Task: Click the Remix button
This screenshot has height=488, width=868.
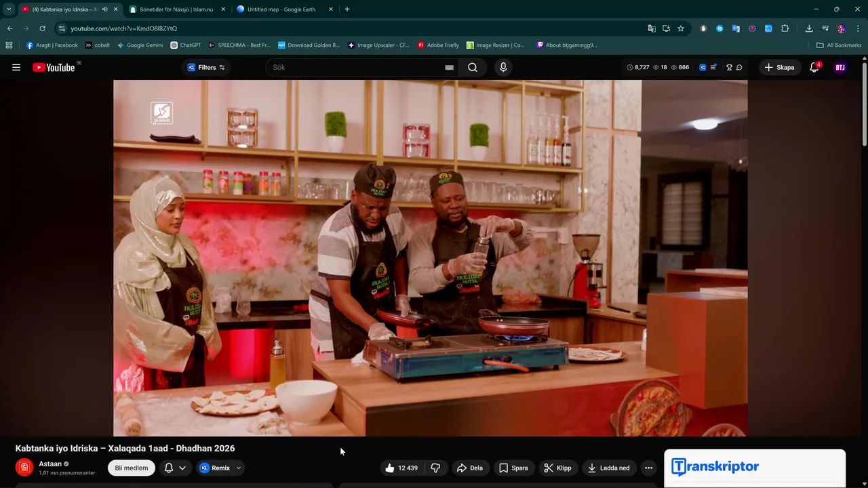Action: point(215,468)
